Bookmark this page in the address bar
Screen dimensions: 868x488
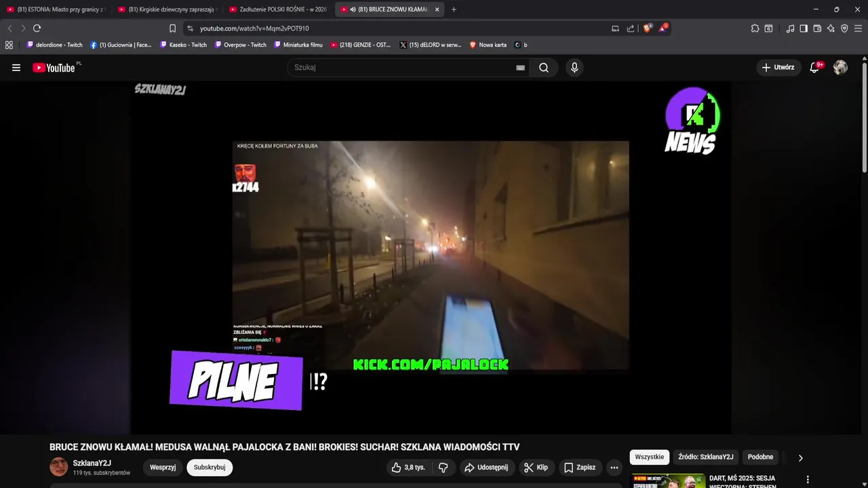coord(172,28)
